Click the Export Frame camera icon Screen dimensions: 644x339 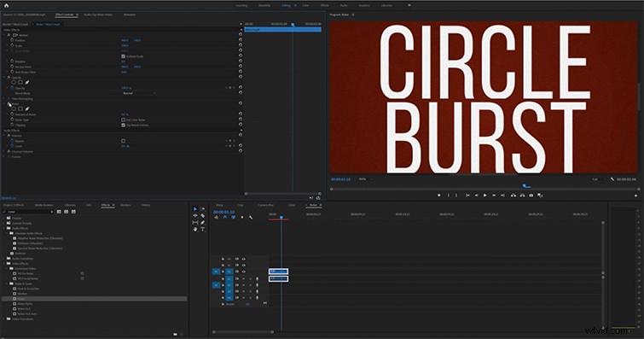click(x=531, y=196)
